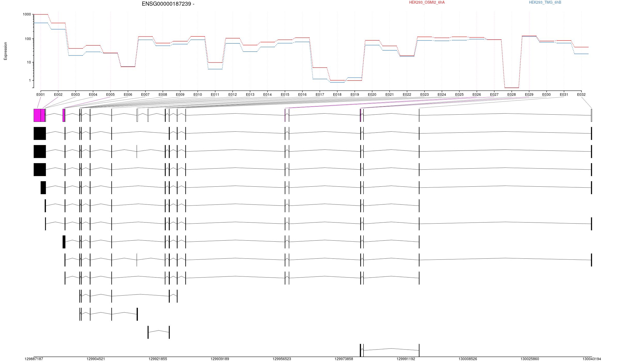Click exon label E007
Image resolution: width=620 pixels, height=364 pixels.
[145, 94]
